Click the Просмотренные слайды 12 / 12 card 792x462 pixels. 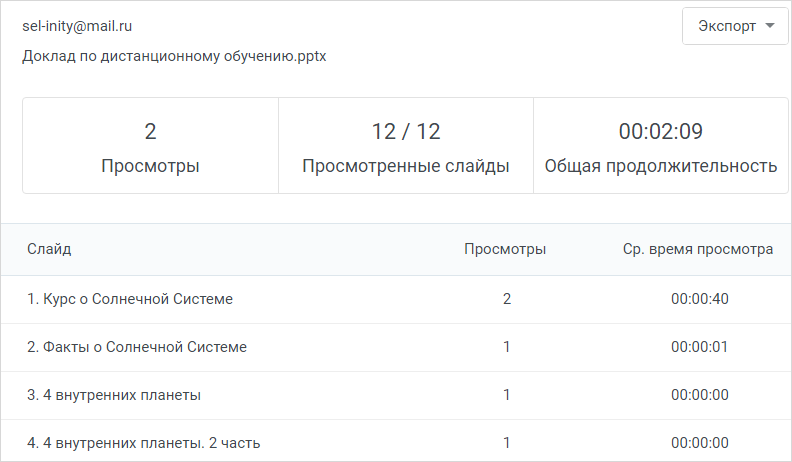click(x=406, y=145)
